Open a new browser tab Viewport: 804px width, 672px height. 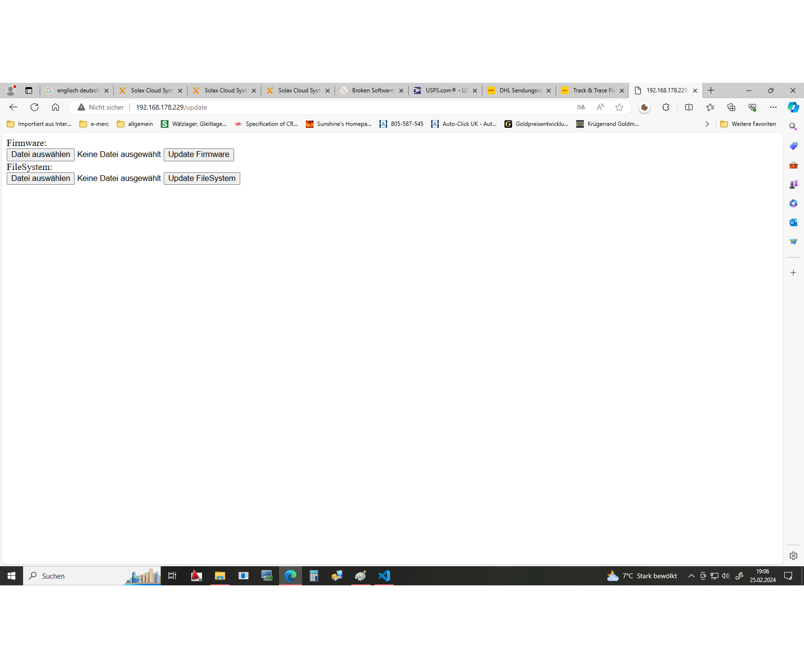tap(711, 90)
